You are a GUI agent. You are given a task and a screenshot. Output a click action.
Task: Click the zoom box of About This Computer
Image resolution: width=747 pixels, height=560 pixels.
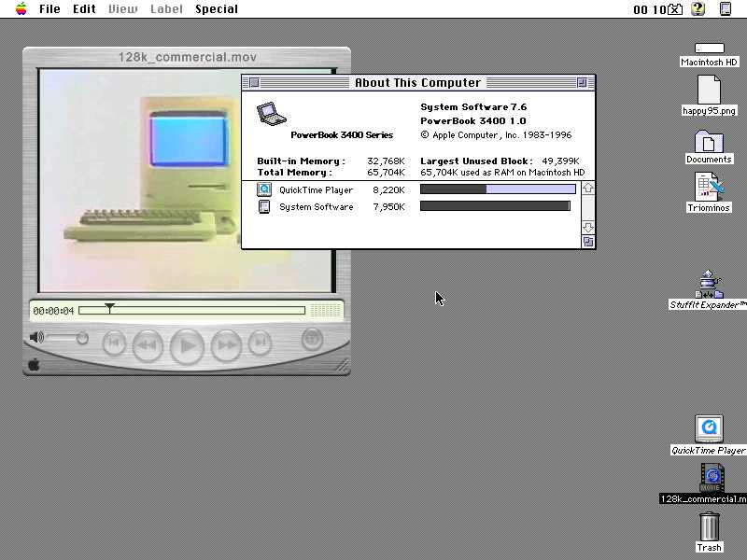(x=582, y=83)
